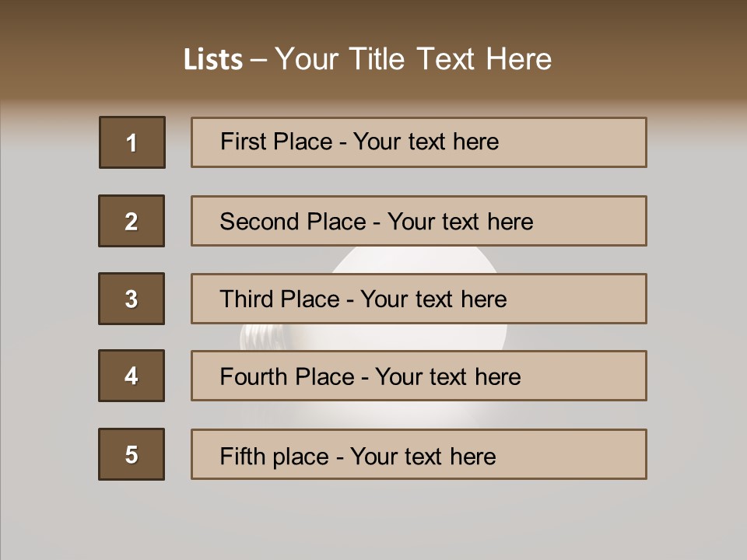Click the number 1 box
747x560 pixels.
pos(132,142)
